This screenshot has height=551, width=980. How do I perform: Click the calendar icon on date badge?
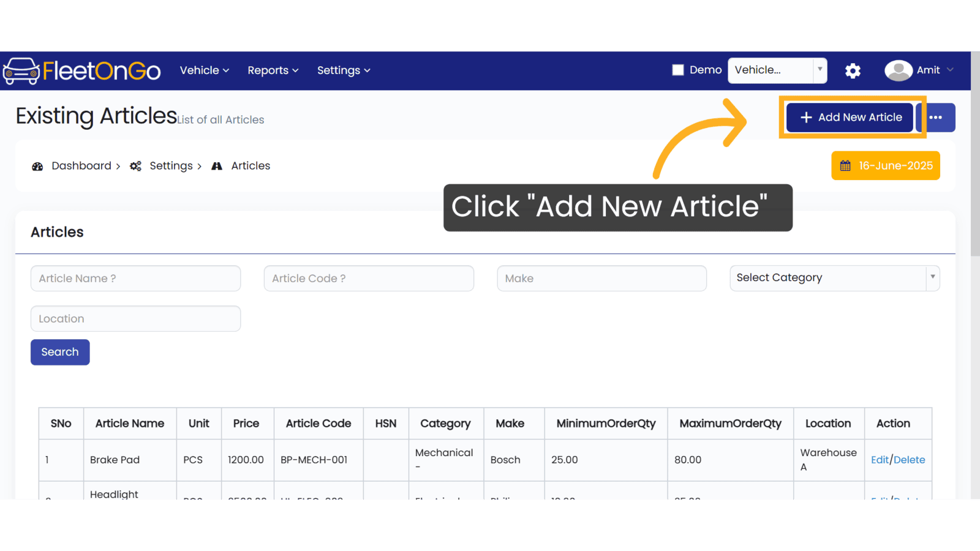point(845,166)
